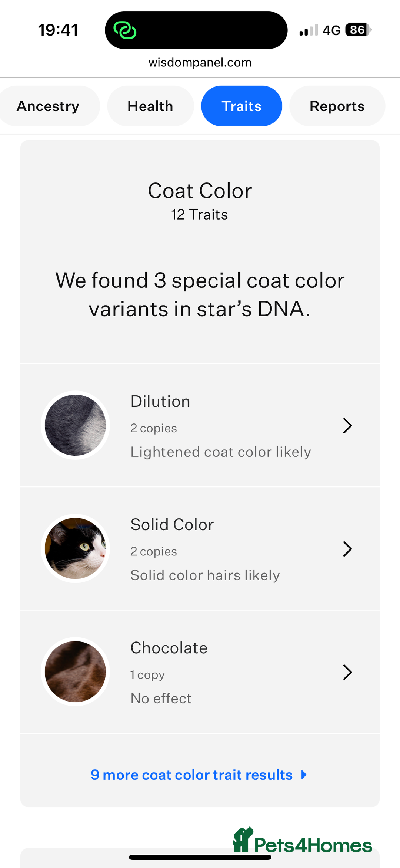
Task: Tap the battery indicator showing 86
Action: (x=358, y=30)
